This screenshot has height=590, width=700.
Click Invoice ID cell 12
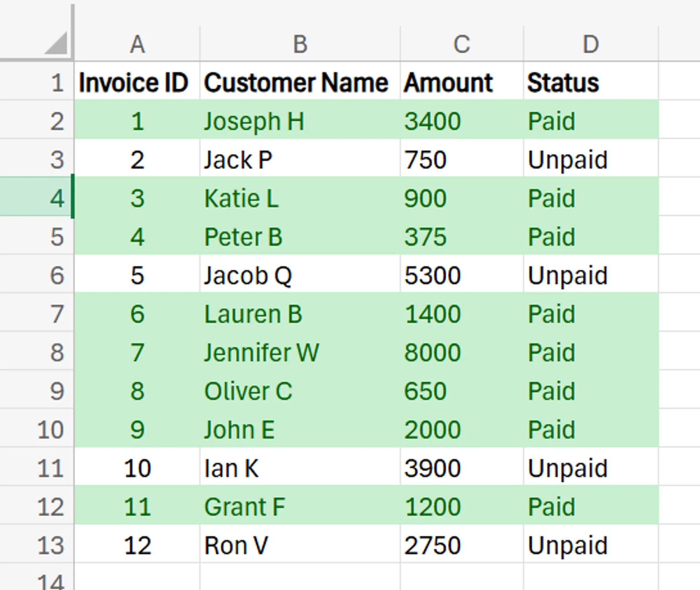pyautogui.click(x=137, y=544)
